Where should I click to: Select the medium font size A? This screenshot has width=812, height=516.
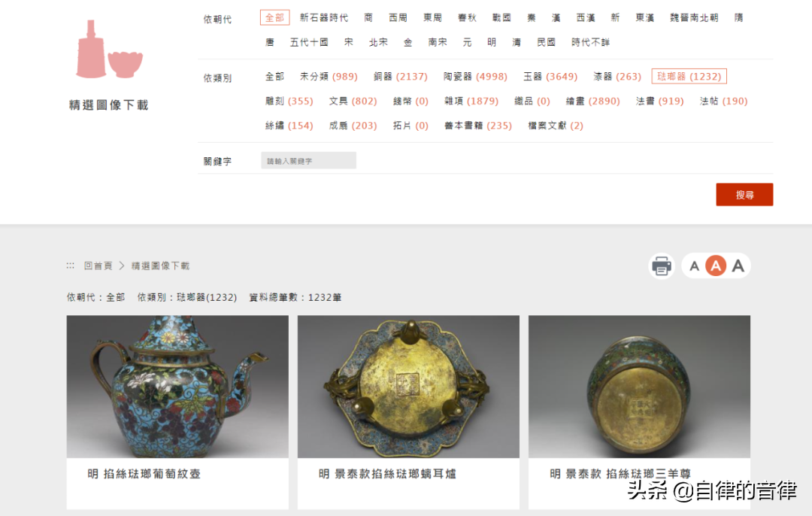point(716,266)
